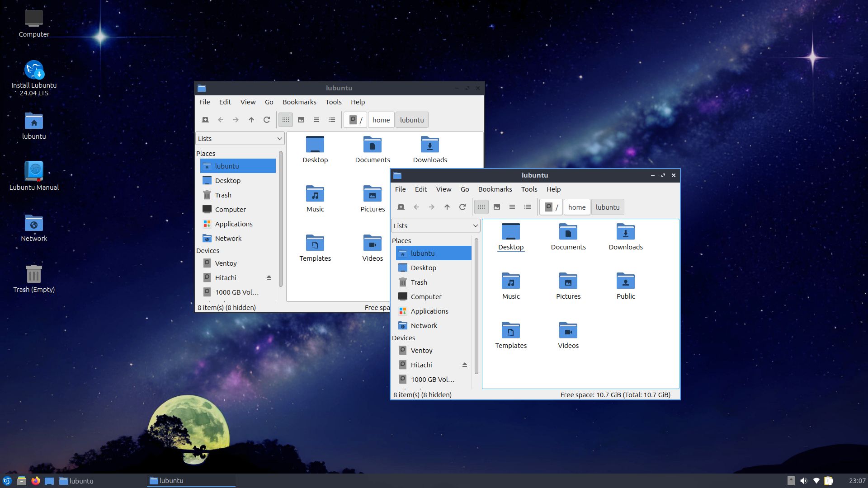
Task: Select Trash (Empty) desktop icon
Action: point(34,278)
